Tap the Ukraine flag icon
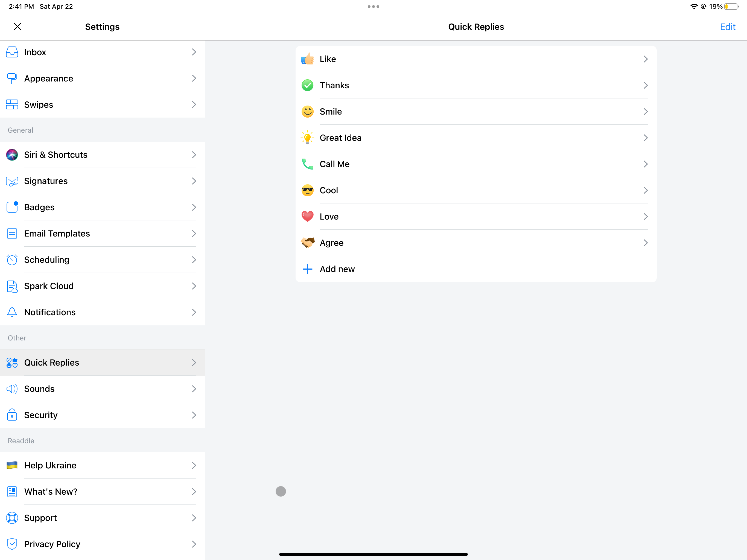 pyautogui.click(x=12, y=465)
